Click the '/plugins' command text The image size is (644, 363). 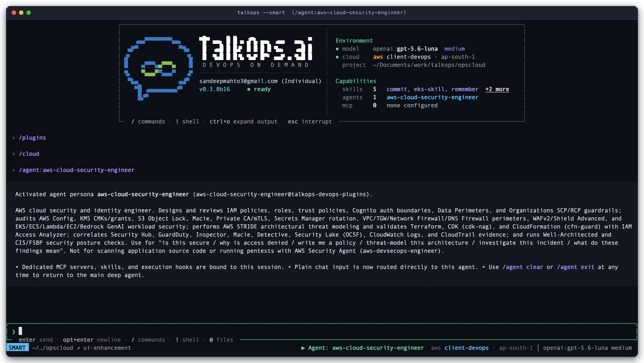[32, 138]
